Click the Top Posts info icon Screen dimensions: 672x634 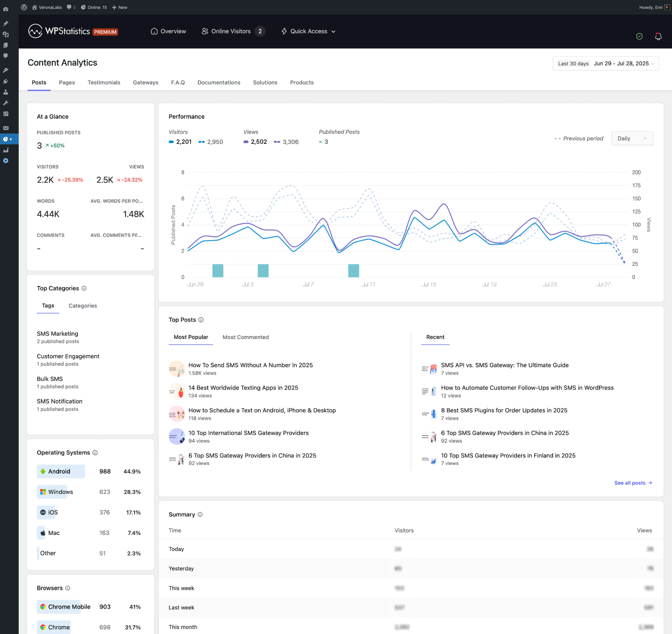[201, 320]
